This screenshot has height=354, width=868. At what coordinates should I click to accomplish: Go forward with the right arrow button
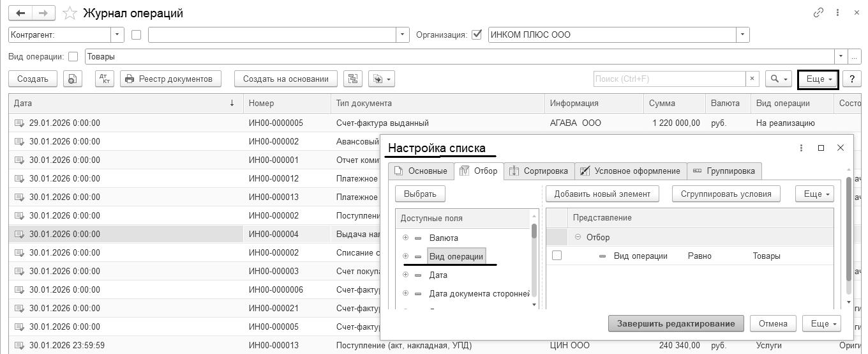pyautogui.click(x=43, y=13)
